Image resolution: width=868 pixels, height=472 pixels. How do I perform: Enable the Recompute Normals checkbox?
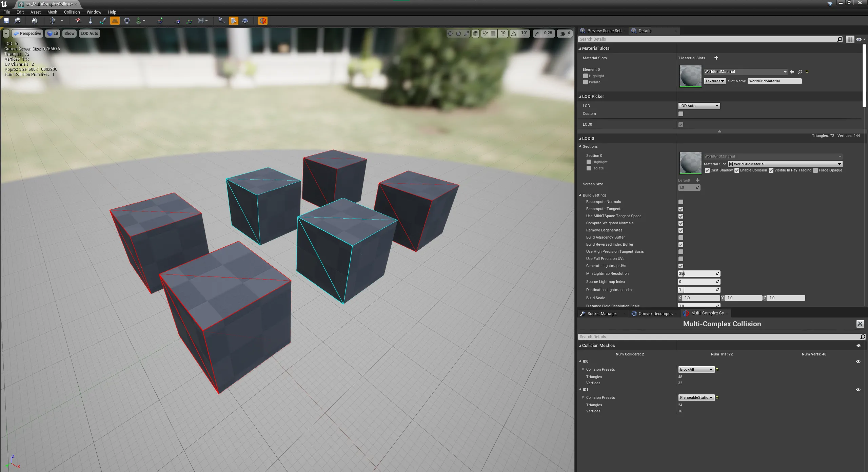click(680, 202)
